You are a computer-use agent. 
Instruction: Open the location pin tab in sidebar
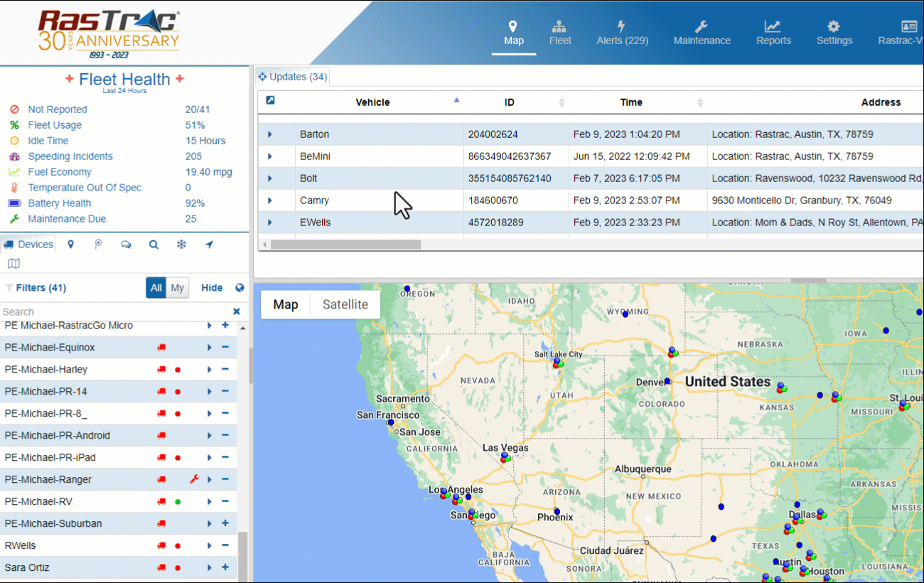70,245
